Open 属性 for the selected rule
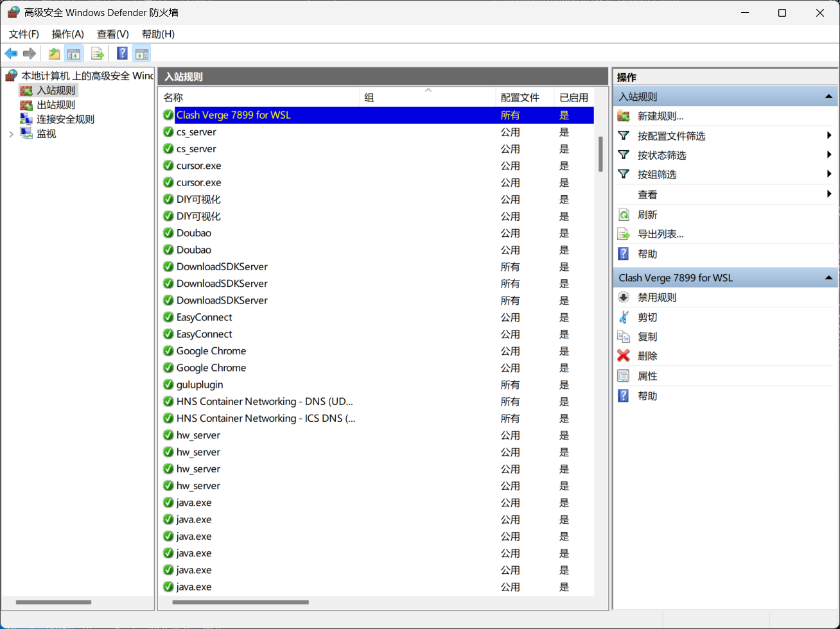The width and height of the screenshot is (840, 629). [x=647, y=376]
